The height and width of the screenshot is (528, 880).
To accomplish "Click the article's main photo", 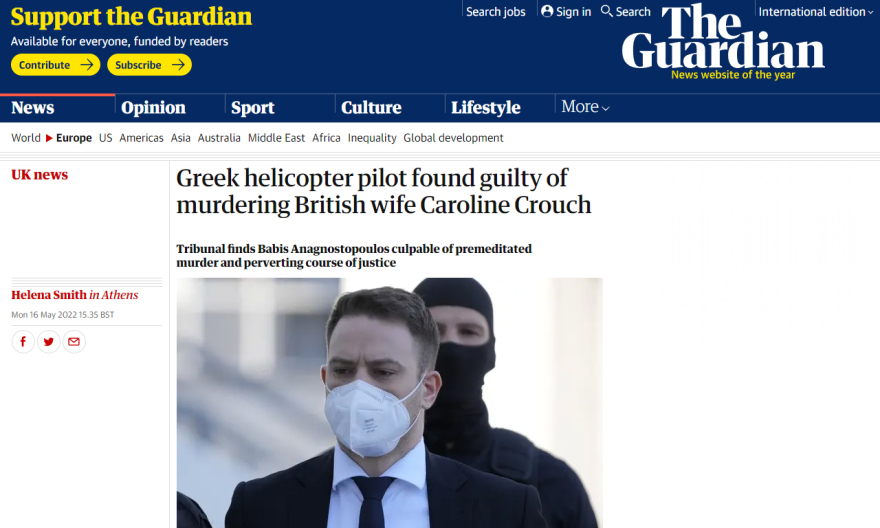I will [389, 403].
